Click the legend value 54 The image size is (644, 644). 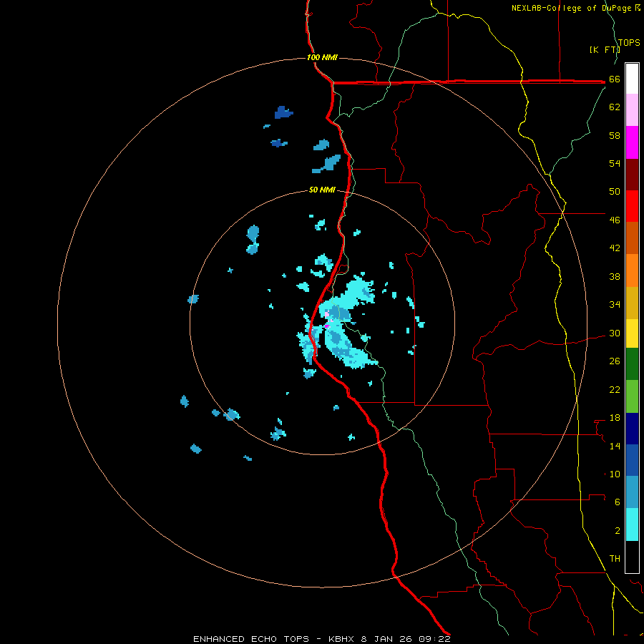(615, 163)
